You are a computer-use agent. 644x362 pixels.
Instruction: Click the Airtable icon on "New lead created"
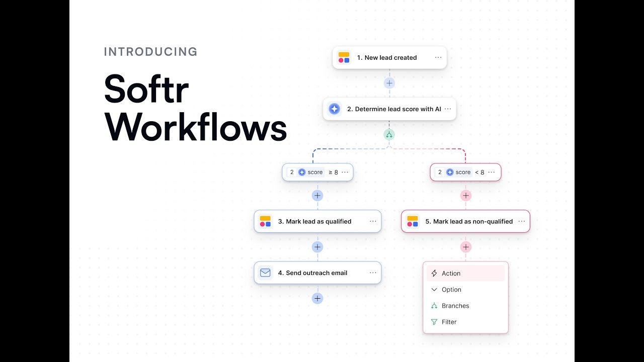[344, 57]
